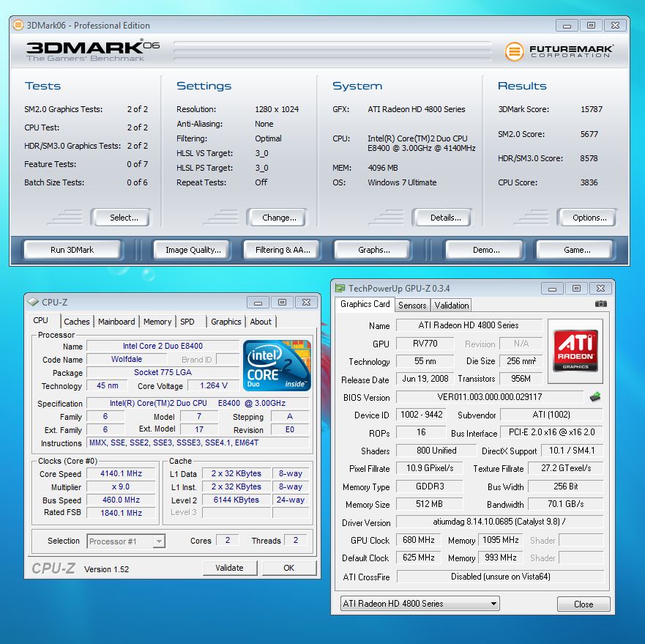Click the GPU-Z screenshot camera icon
The width and height of the screenshot is (645, 644).
point(600,304)
